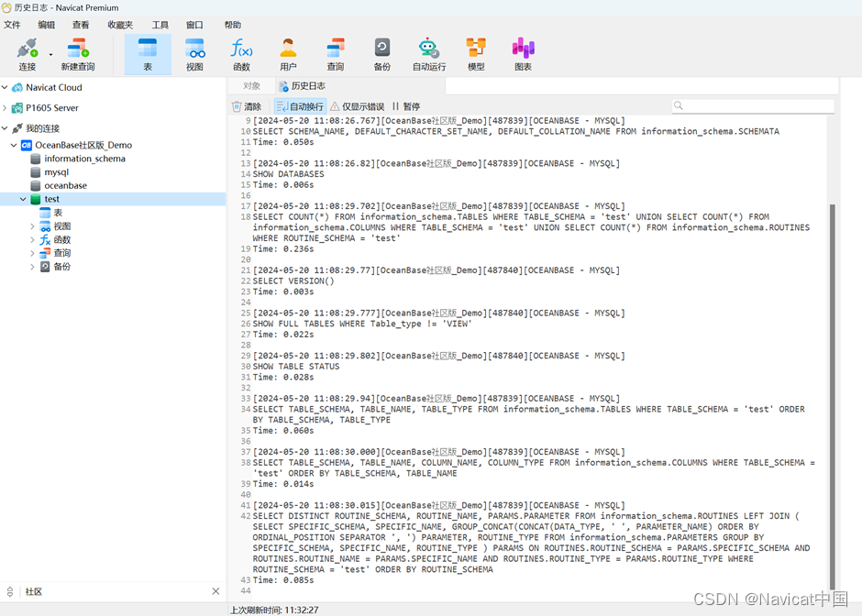
Task: Select Navicat Cloud in the tree
Action: (x=54, y=87)
